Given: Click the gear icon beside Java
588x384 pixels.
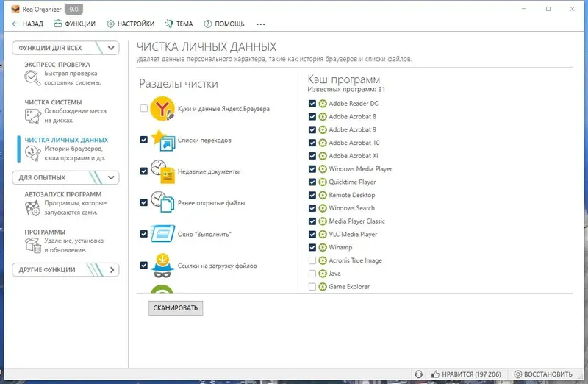Looking at the screenshot, I should click(x=323, y=274).
